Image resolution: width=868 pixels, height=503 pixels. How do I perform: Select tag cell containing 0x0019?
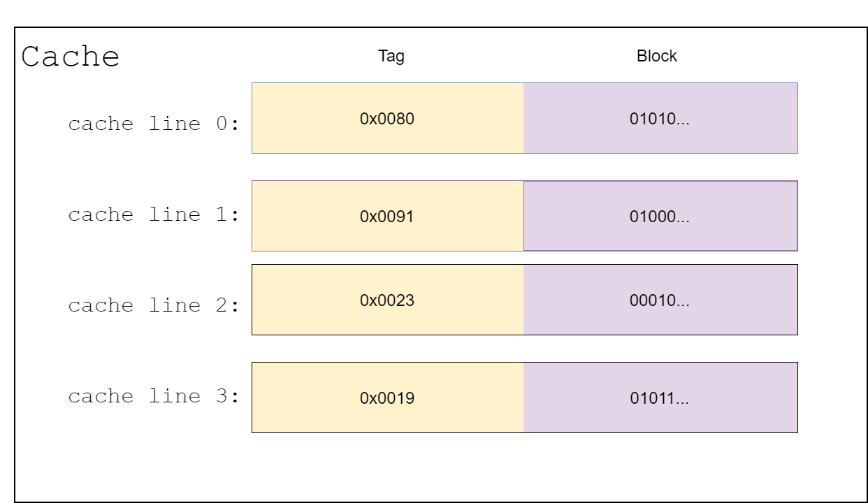point(388,398)
